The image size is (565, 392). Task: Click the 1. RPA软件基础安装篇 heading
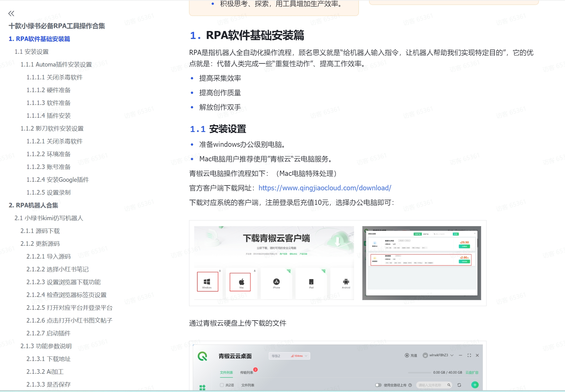tap(247, 35)
